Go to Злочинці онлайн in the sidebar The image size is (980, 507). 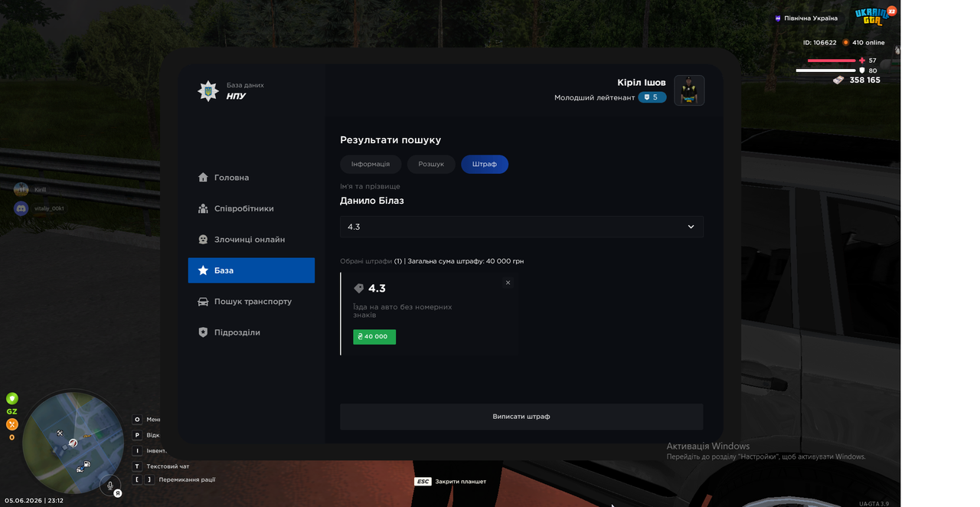pos(251,240)
